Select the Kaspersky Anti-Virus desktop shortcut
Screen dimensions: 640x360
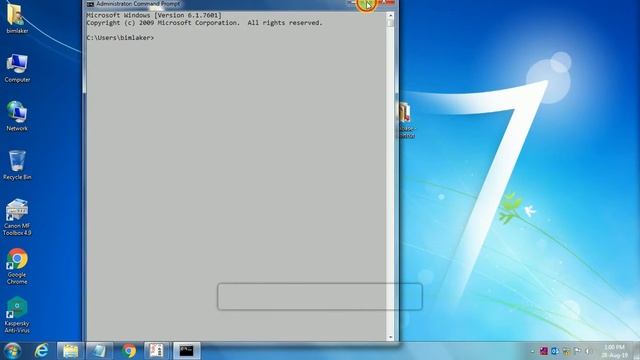click(x=17, y=315)
